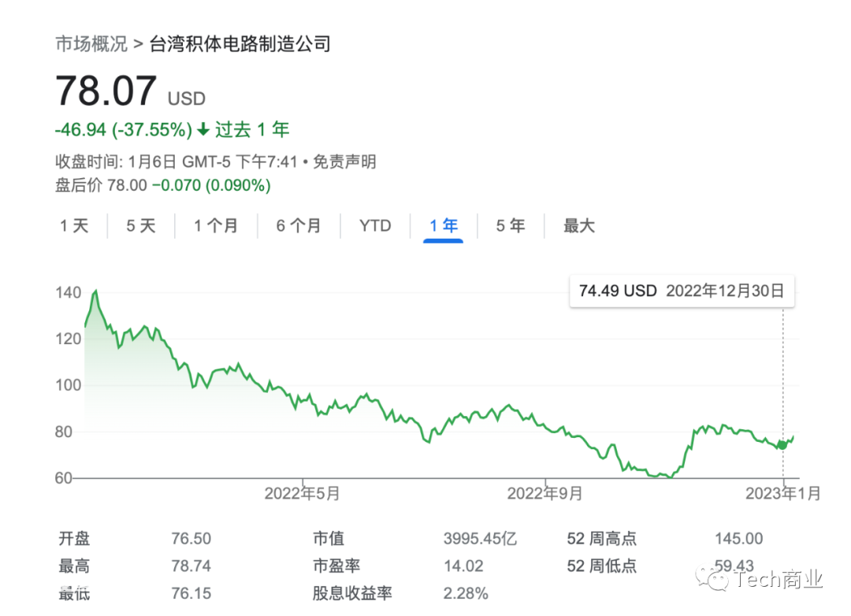Click the 盘后价 78.00 text
The image size is (851, 616).
coord(101,186)
